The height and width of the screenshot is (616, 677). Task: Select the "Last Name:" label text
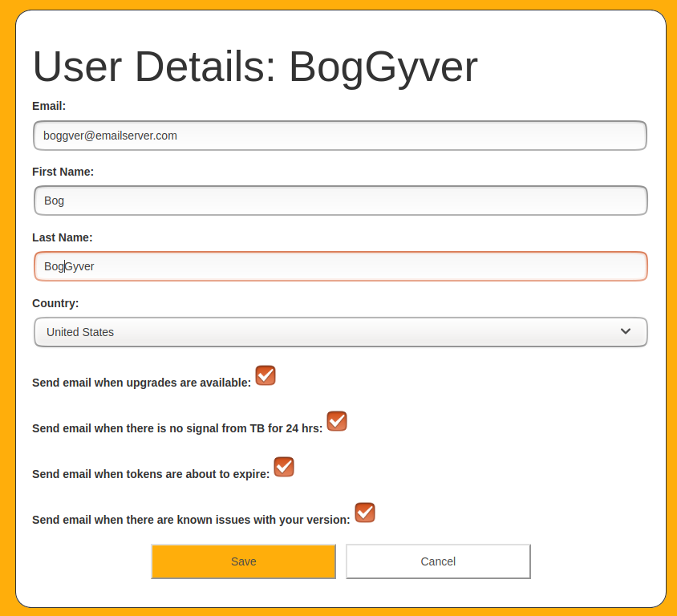62,237
